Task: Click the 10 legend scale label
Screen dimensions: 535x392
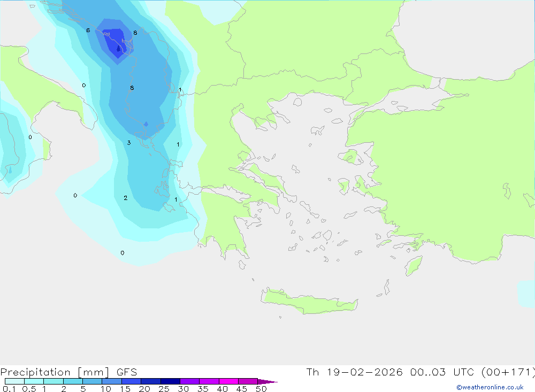Action: click(106, 389)
